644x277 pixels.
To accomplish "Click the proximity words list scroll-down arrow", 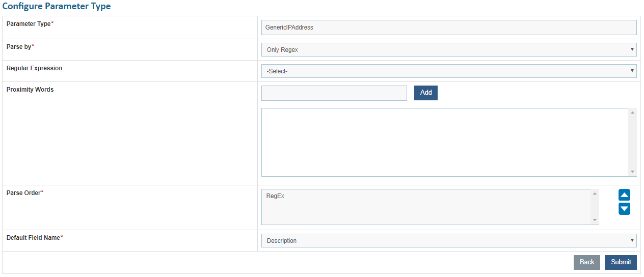I will point(632,172).
